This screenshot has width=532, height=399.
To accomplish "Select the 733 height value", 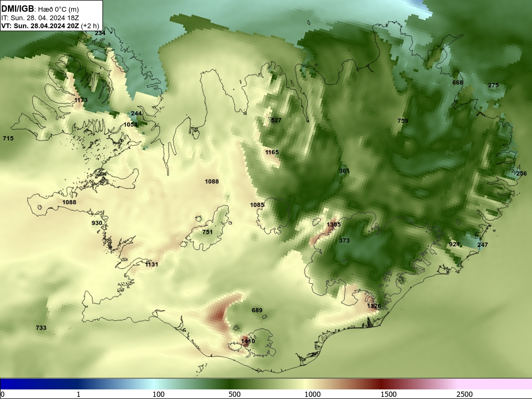I will [x=41, y=328].
